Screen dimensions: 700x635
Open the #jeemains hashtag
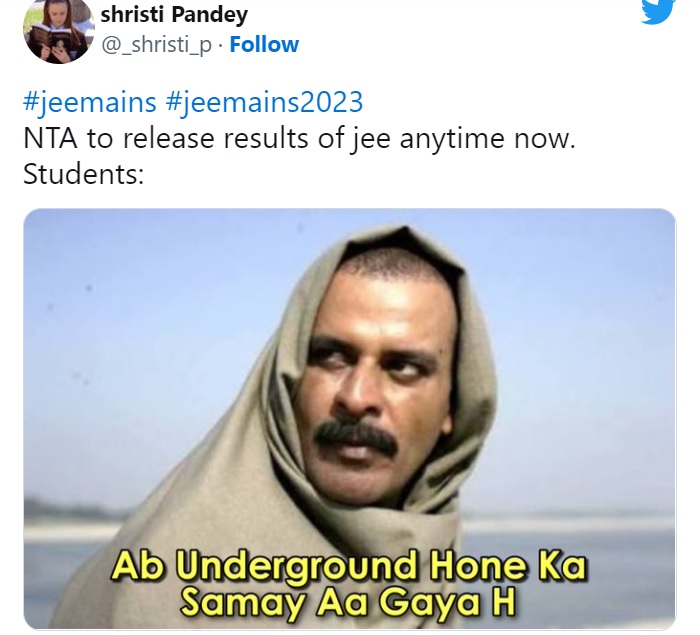click(x=90, y=102)
